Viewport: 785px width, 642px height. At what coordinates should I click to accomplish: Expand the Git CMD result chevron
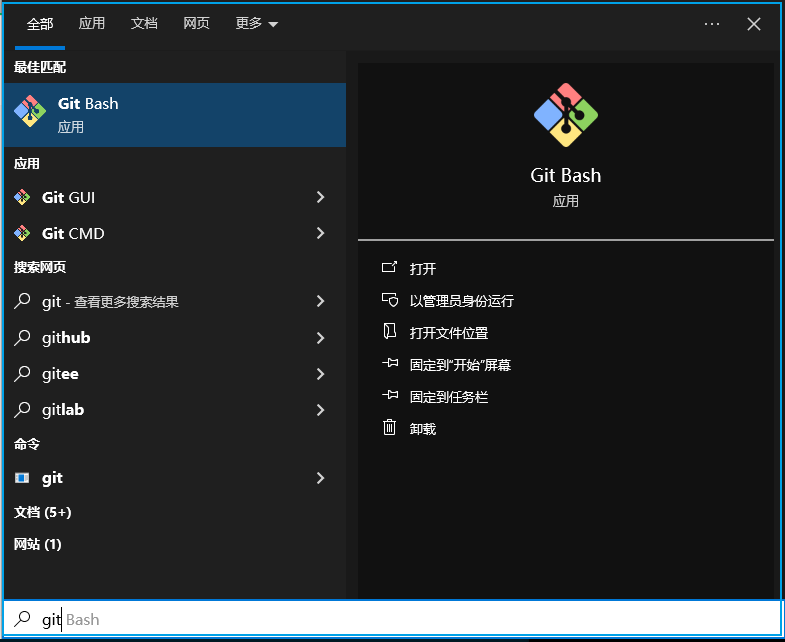point(320,233)
